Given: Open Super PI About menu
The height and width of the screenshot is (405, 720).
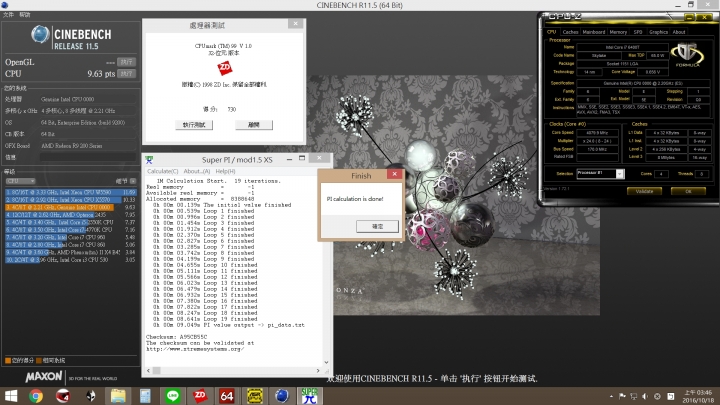Looking at the screenshot, I should click(197, 171).
